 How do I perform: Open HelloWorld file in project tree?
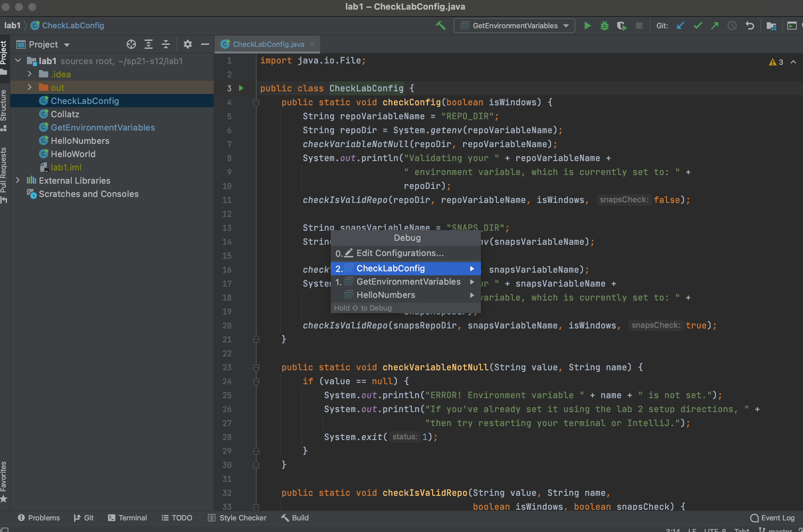click(73, 154)
